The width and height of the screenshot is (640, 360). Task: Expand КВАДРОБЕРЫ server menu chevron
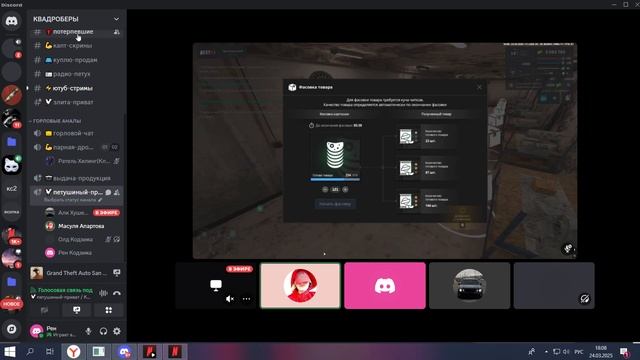[x=116, y=19]
